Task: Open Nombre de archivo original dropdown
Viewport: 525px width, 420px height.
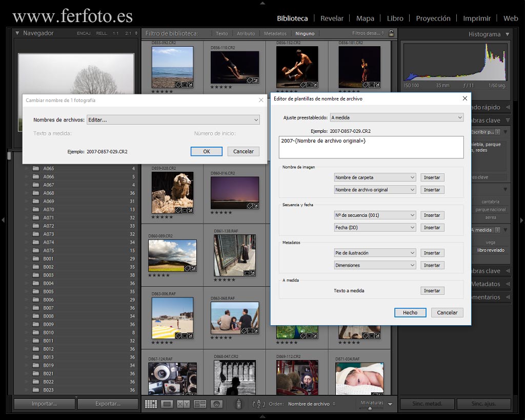Action: (375, 190)
